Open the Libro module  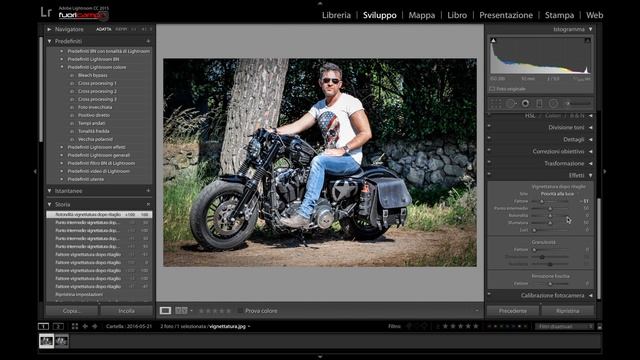(x=457, y=15)
